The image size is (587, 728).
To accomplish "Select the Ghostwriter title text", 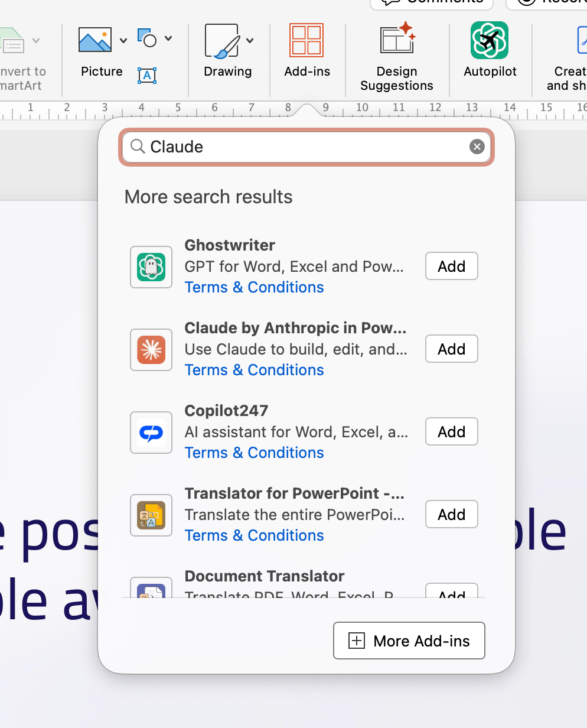I will 230,245.
